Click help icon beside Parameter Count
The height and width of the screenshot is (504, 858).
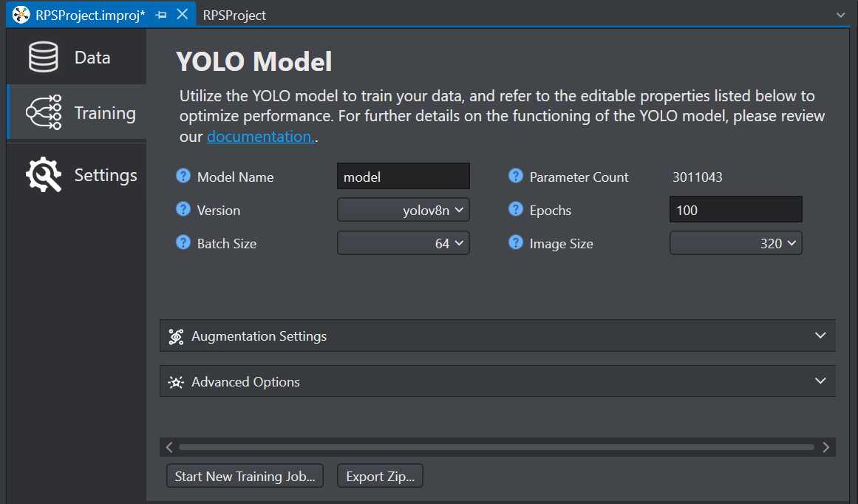click(x=515, y=176)
